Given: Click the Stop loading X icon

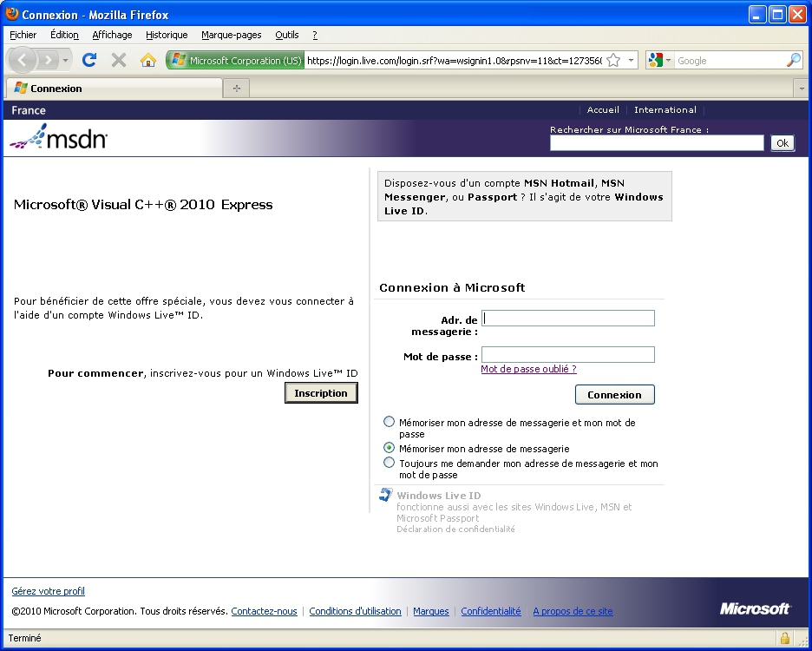Looking at the screenshot, I should pyautogui.click(x=119, y=60).
